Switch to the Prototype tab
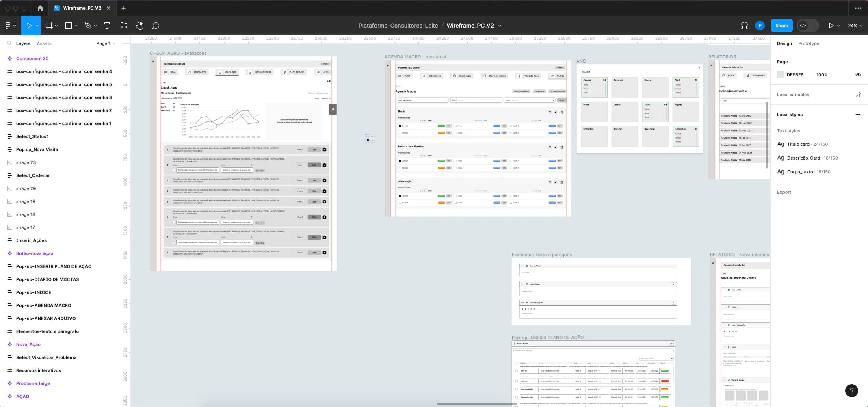The image size is (868, 407). [808, 43]
